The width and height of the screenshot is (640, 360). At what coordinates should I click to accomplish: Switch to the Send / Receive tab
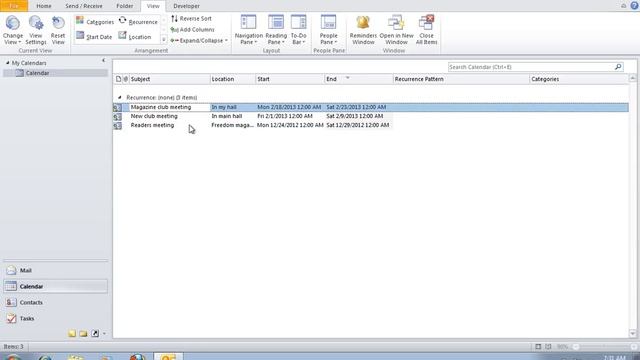click(x=84, y=6)
